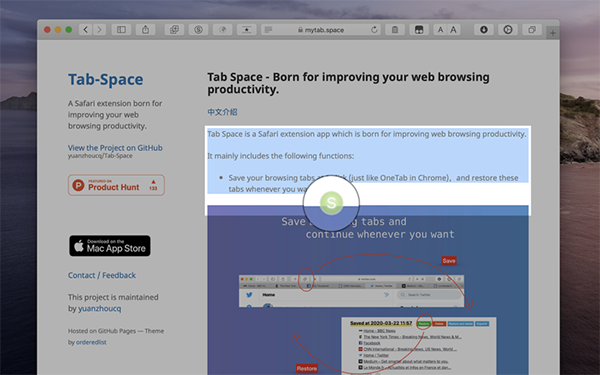The height and width of the screenshot is (375, 600).
Task: Click the Restore label in promo image
Action: [x=307, y=368]
